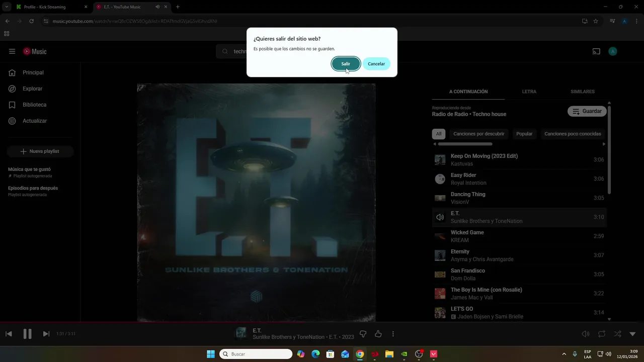Open player bar three-dot options menu

pos(393,334)
